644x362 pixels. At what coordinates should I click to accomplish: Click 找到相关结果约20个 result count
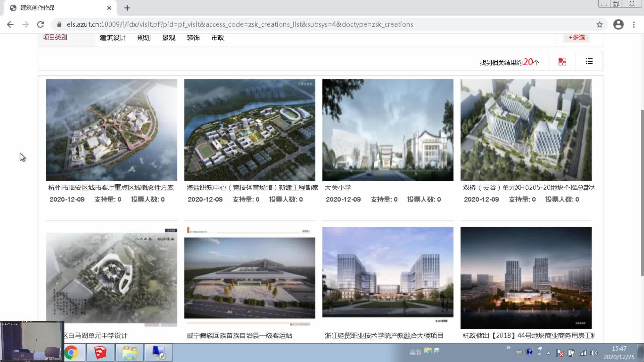click(x=509, y=62)
